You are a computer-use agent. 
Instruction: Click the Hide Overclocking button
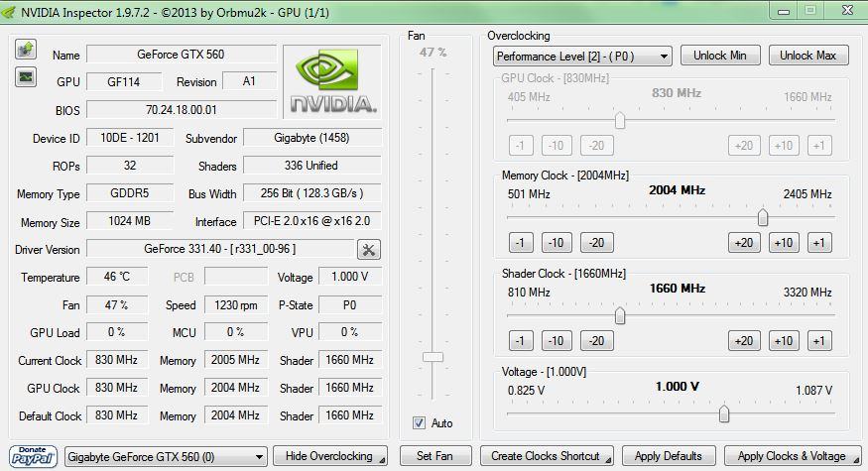coord(330,456)
